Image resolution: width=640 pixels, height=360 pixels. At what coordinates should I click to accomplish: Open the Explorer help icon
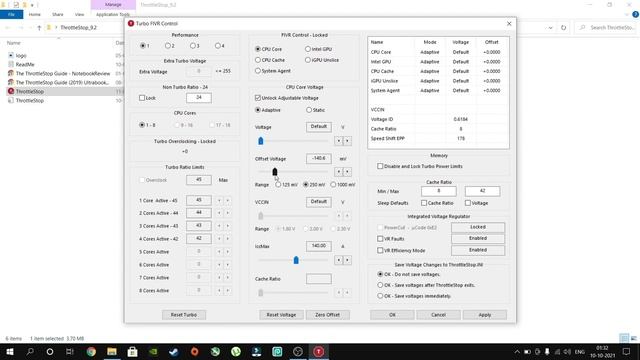tap(635, 14)
